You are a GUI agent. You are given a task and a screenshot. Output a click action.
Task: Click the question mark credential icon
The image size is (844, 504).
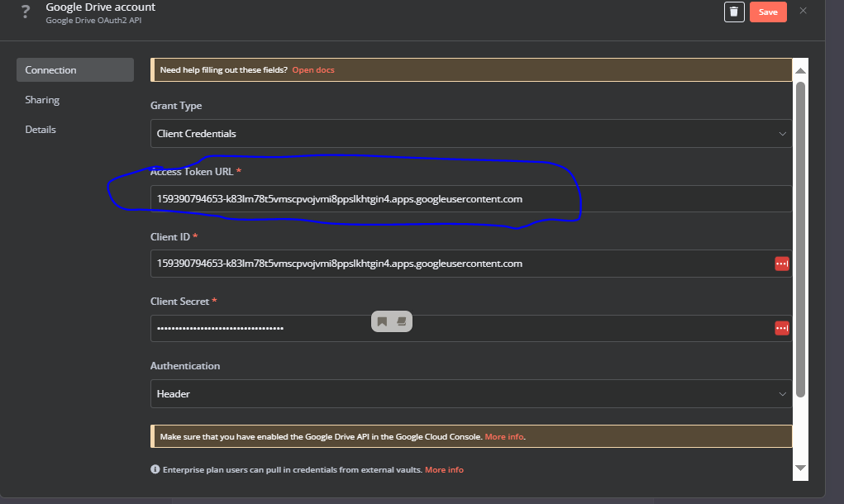26,12
